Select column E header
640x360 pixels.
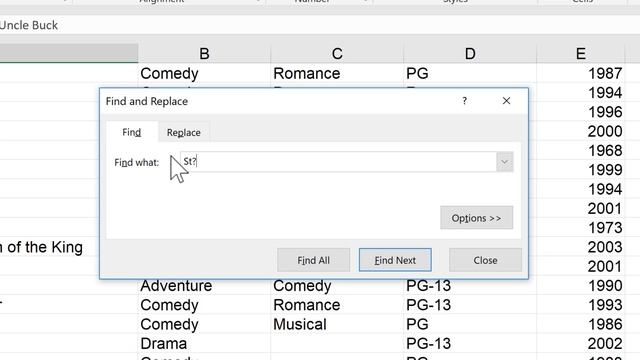coord(580,53)
